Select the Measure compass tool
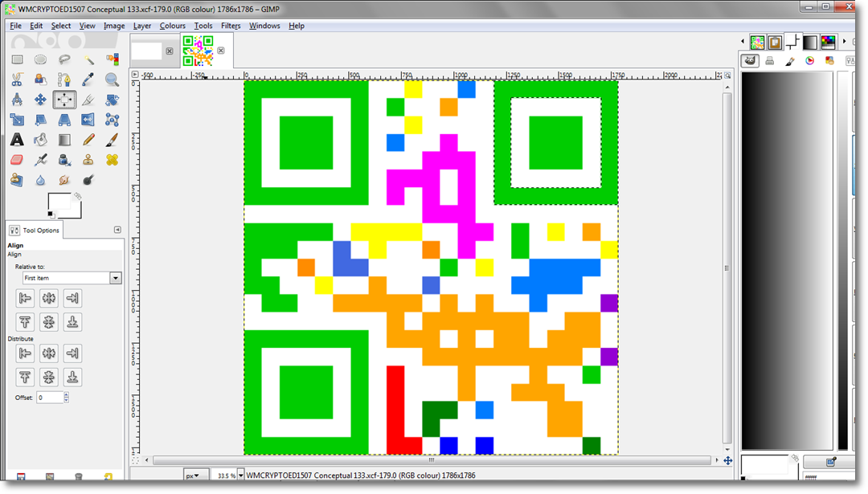Viewport: 868px width, 494px height. click(17, 100)
